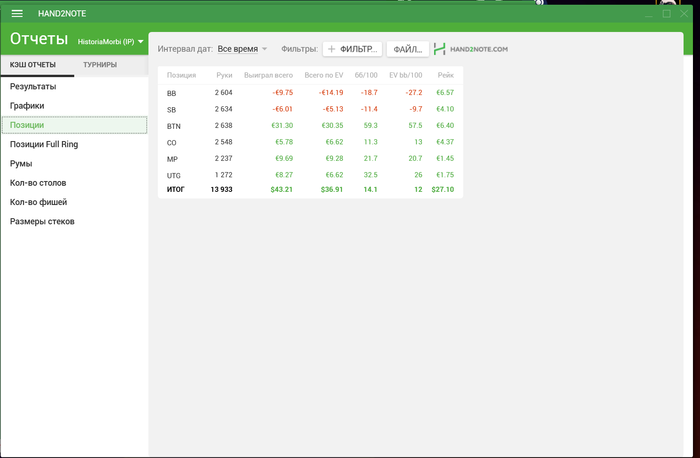Click the 59.3 bb/100 value
700x458 pixels.
tap(371, 125)
